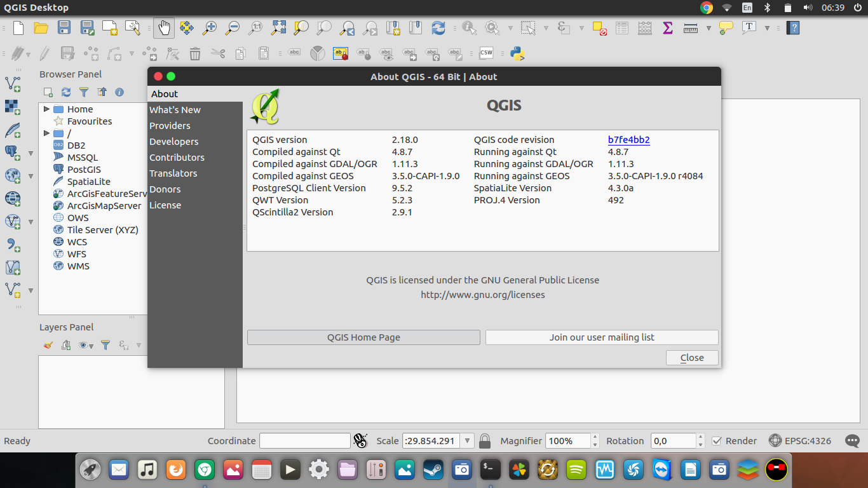Open dropdown beside Add PostGIS Layer icon
868x488 pixels.
(x=31, y=153)
